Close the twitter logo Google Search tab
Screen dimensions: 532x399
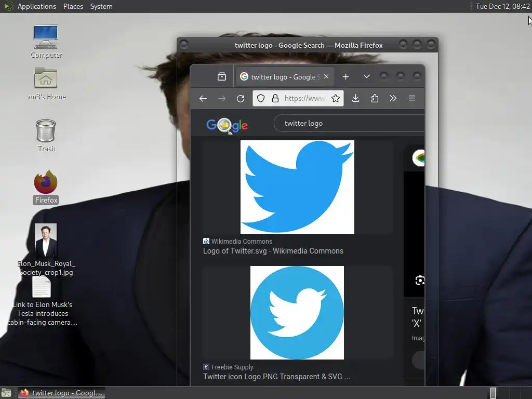point(326,77)
